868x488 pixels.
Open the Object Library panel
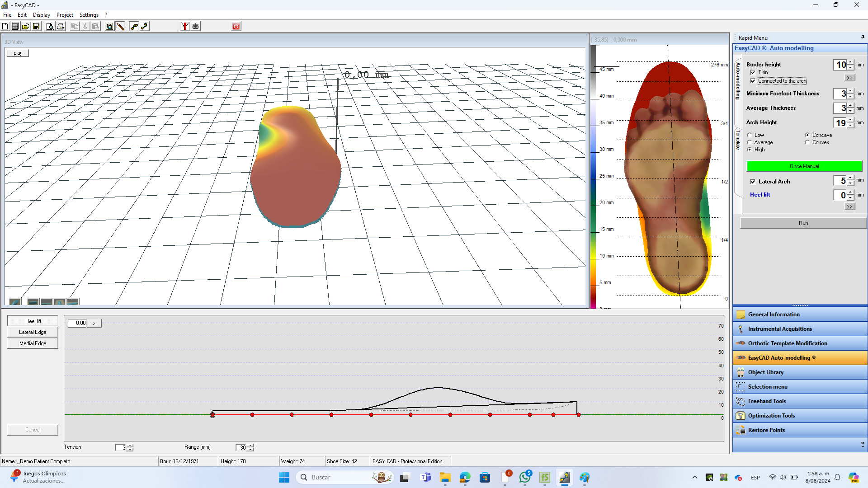765,372
